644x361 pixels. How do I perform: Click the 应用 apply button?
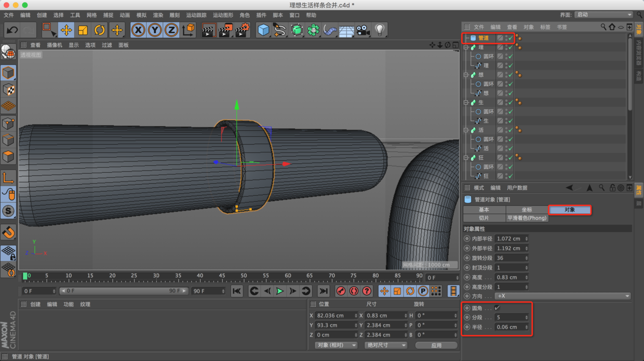(436, 345)
